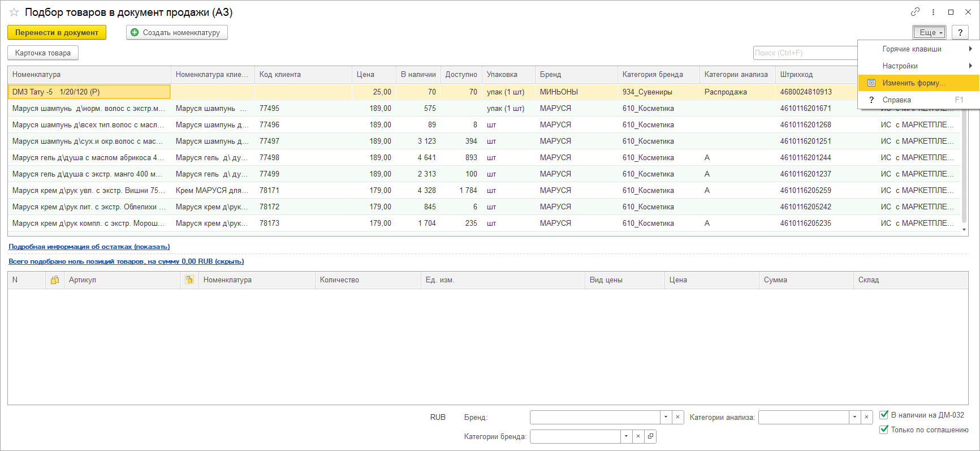Image resolution: width=980 pixels, height=451 pixels.
Task: Add window to favorites with star icon
Action: pyautogui.click(x=14, y=12)
